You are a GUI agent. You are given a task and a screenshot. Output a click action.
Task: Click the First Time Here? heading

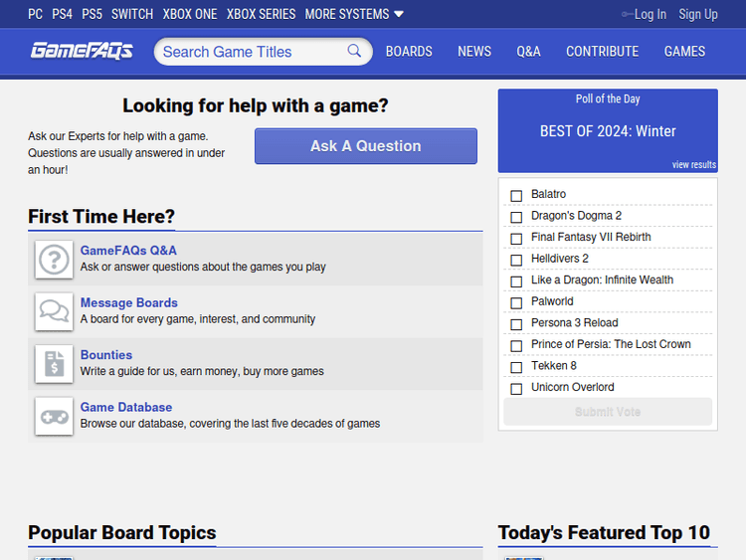click(x=101, y=217)
